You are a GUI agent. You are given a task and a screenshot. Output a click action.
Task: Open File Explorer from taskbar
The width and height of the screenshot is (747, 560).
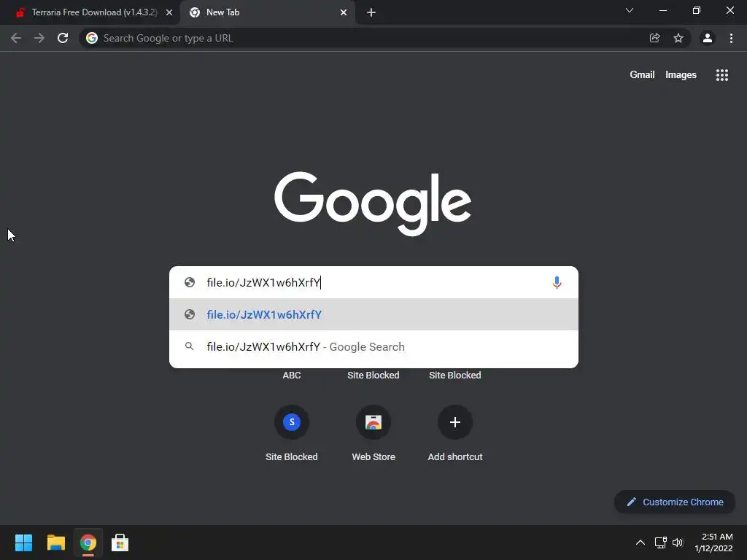[55, 542]
